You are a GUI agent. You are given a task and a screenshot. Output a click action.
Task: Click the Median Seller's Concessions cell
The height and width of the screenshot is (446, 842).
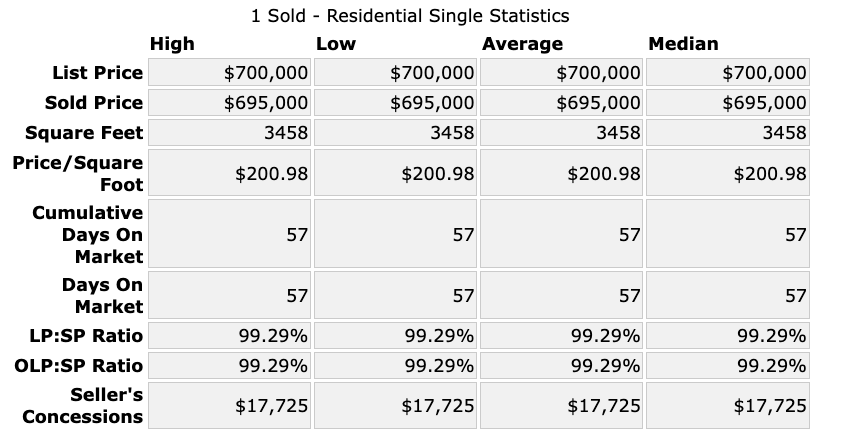[x=729, y=406]
